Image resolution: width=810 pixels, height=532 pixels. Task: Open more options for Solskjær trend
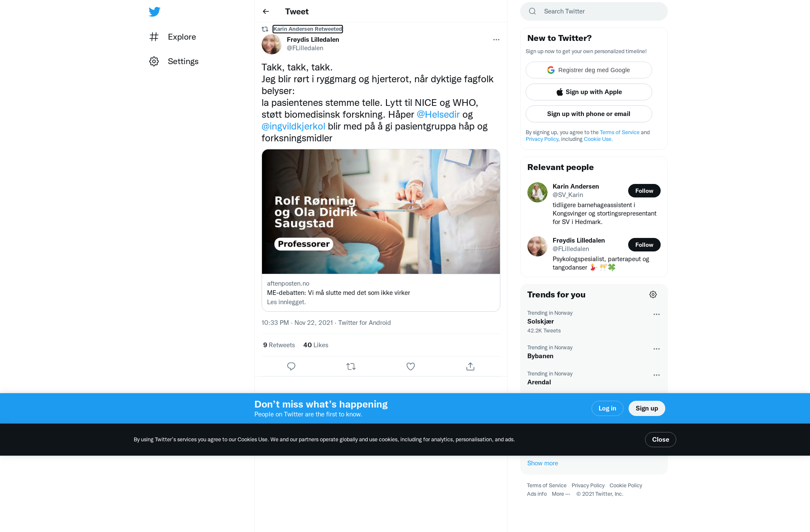tap(656, 314)
